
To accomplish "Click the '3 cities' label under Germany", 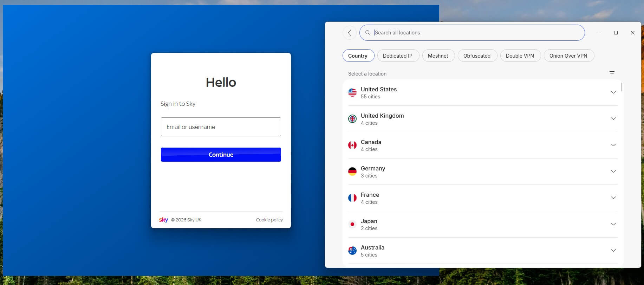I will (369, 176).
